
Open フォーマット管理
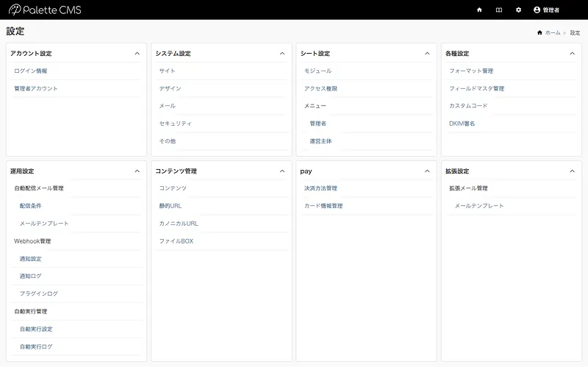click(471, 71)
